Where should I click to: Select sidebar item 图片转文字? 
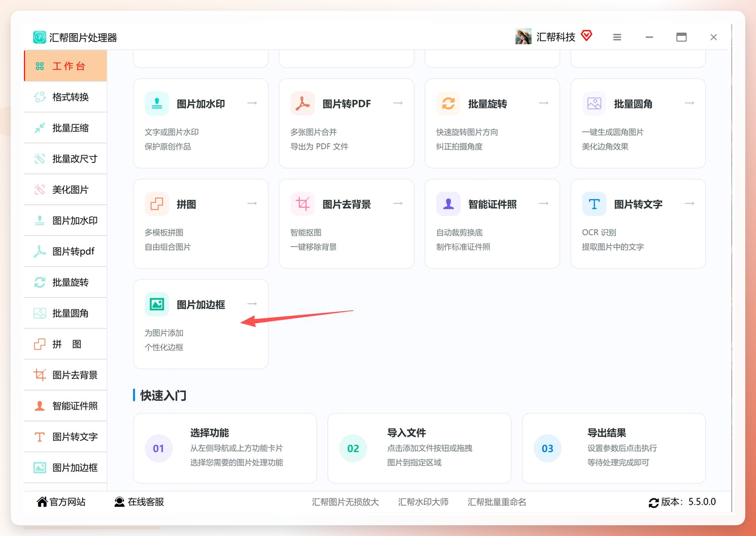click(65, 436)
